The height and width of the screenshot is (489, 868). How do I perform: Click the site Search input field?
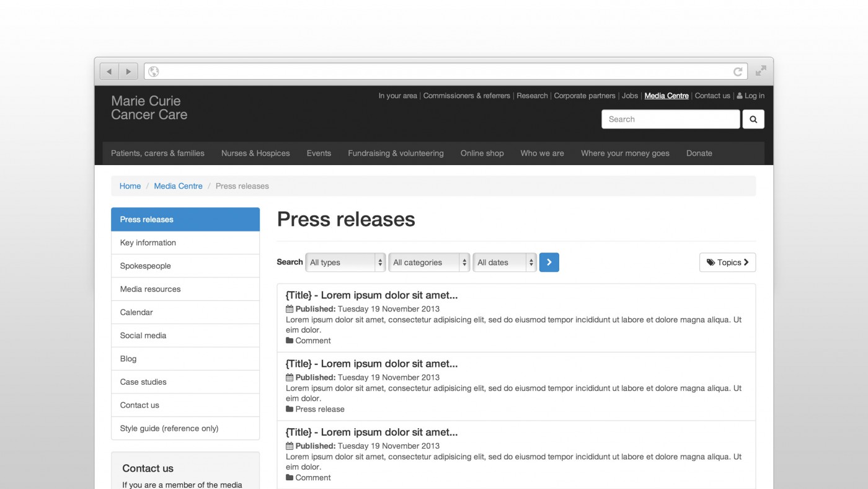(x=671, y=119)
